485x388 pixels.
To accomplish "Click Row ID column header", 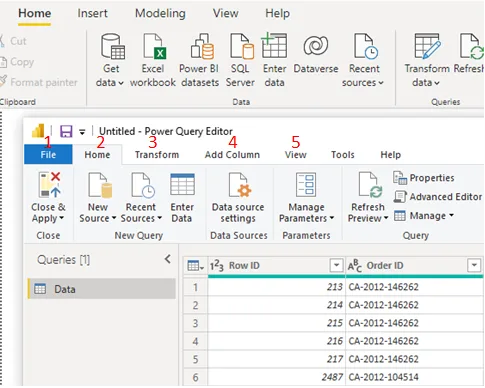I will pos(276,266).
